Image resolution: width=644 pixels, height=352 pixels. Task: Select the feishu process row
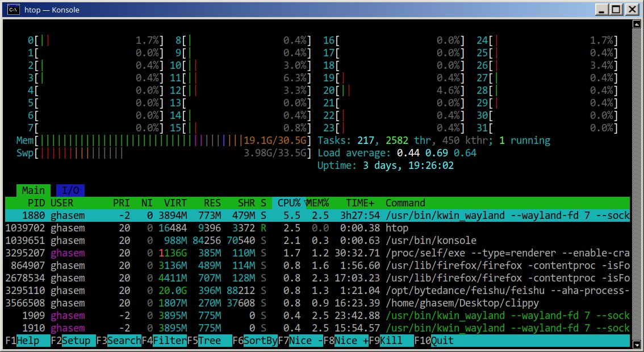pyautogui.click(x=317, y=291)
